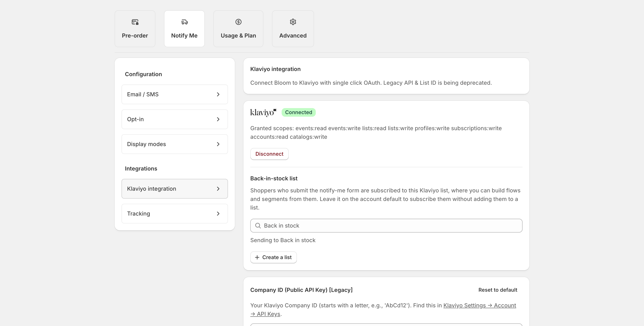The height and width of the screenshot is (326, 644).
Task: Click the Pre-order card icon
Action: (135, 22)
